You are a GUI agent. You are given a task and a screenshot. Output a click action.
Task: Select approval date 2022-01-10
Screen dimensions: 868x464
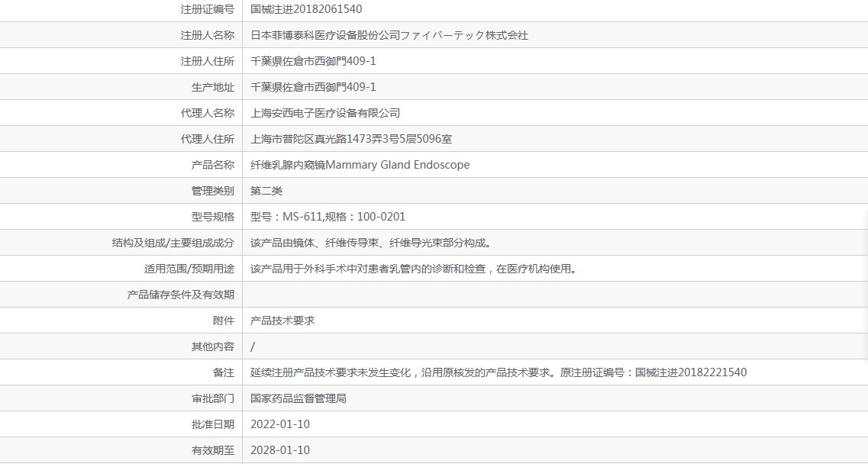[280, 424]
